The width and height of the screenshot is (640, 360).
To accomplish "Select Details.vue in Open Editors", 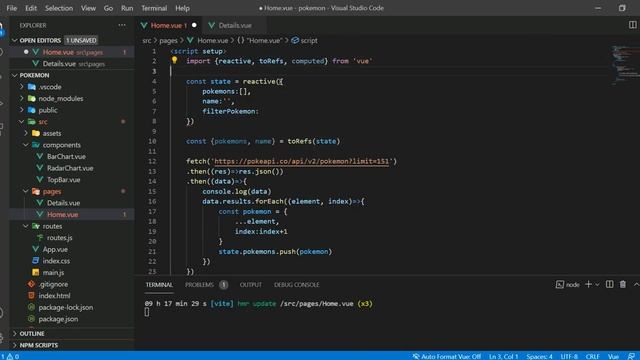I will (x=72, y=64).
